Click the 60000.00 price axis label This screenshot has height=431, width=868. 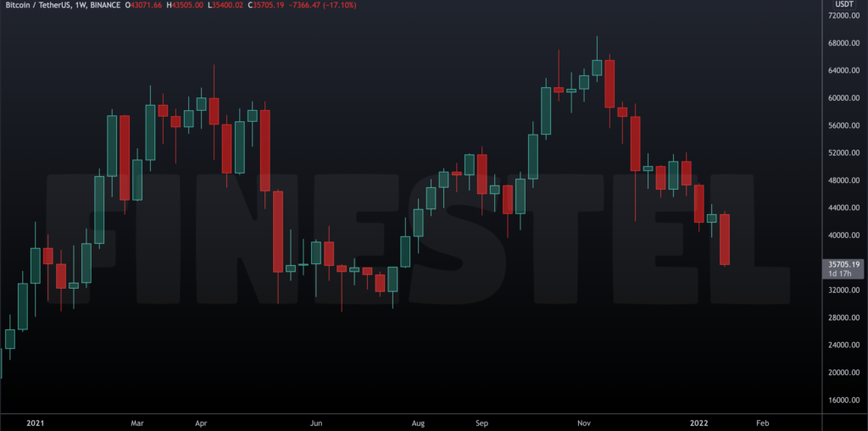pos(843,98)
